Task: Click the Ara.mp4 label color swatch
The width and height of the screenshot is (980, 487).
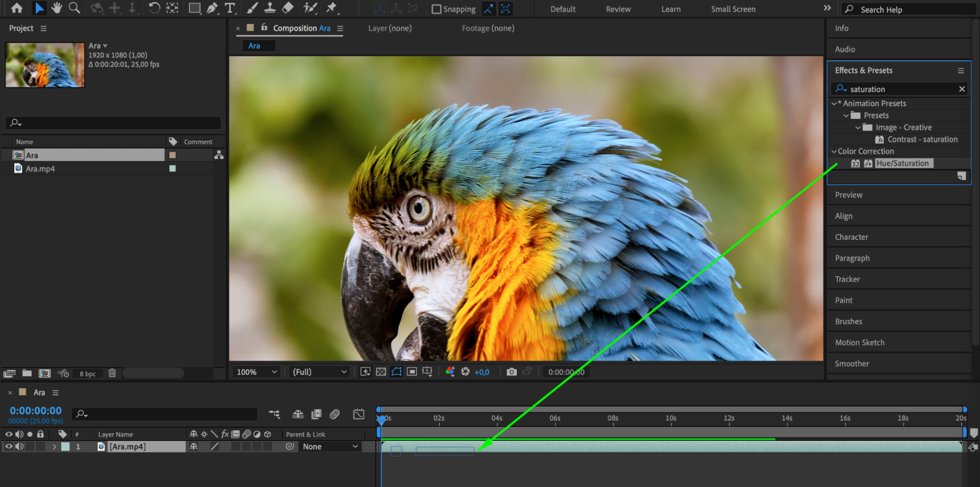Action: tap(173, 169)
